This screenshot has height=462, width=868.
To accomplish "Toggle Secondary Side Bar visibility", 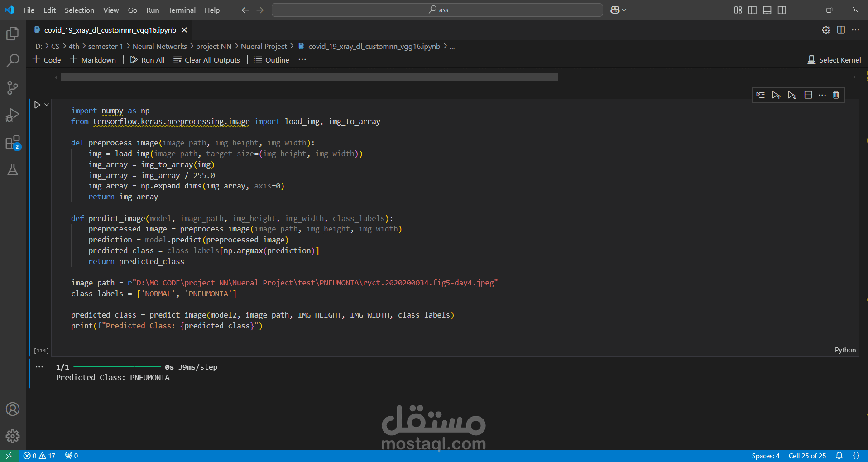I will tap(782, 10).
